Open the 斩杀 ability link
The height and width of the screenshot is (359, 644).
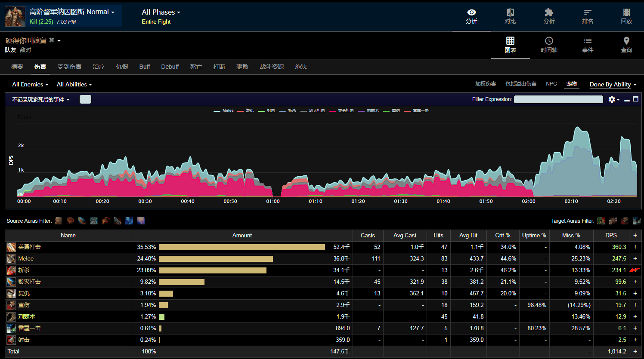(x=24, y=270)
